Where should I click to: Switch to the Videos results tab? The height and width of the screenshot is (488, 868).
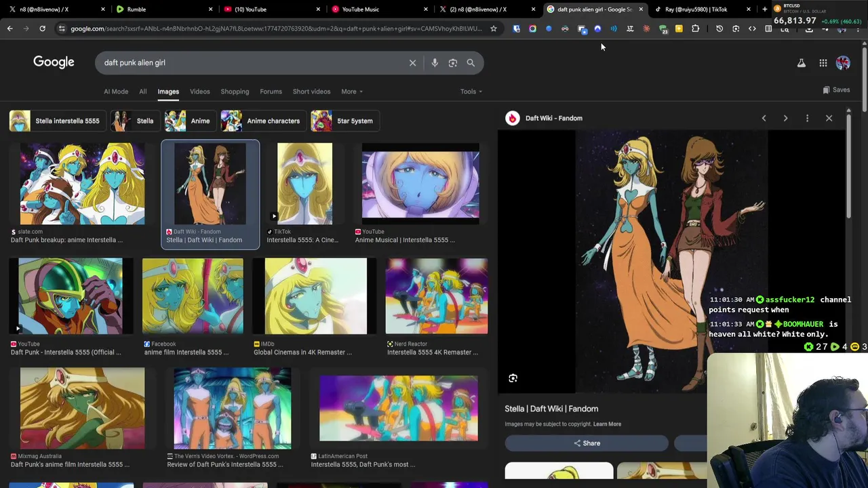(x=199, y=91)
